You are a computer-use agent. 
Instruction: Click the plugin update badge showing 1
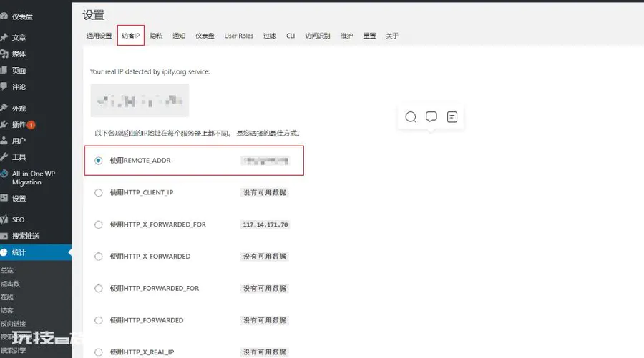(31, 124)
